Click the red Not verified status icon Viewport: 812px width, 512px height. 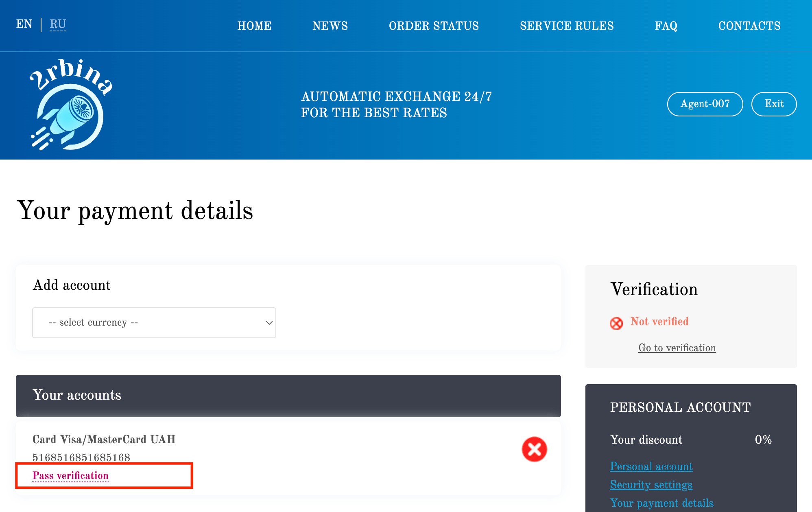click(616, 323)
